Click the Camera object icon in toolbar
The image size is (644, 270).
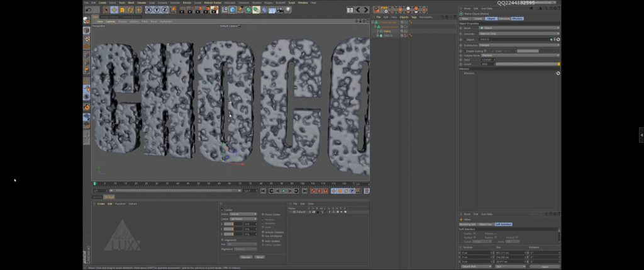(x=281, y=10)
